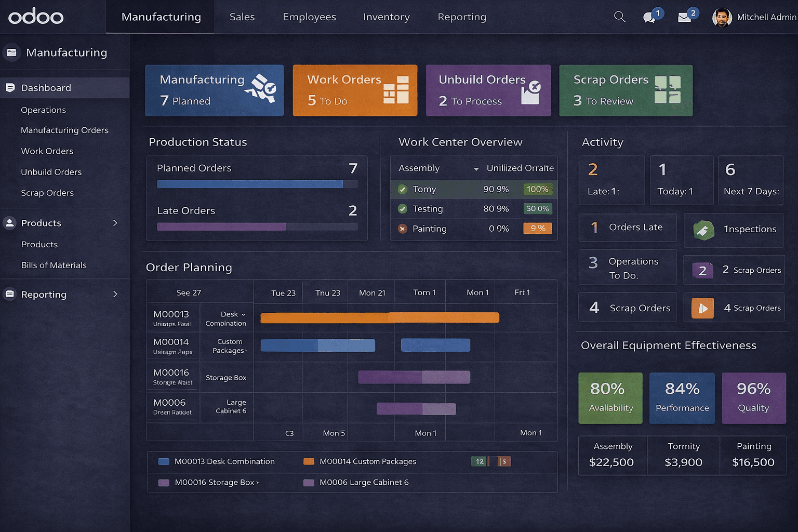Image resolution: width=798 pixels, height=532 pixels.
Task: Click the Inspections tag icon
Action: coord(703,230)
